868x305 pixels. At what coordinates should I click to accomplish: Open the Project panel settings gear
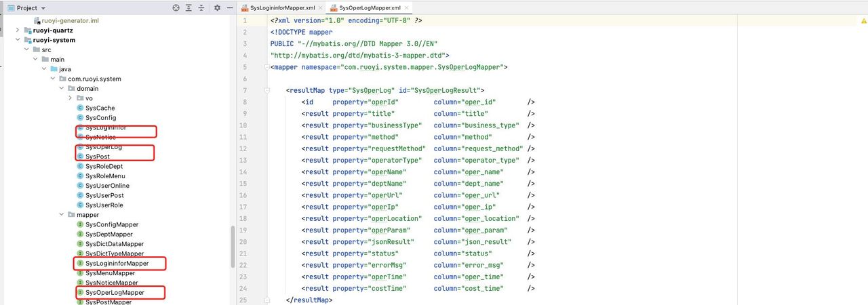tap(217, 8)
